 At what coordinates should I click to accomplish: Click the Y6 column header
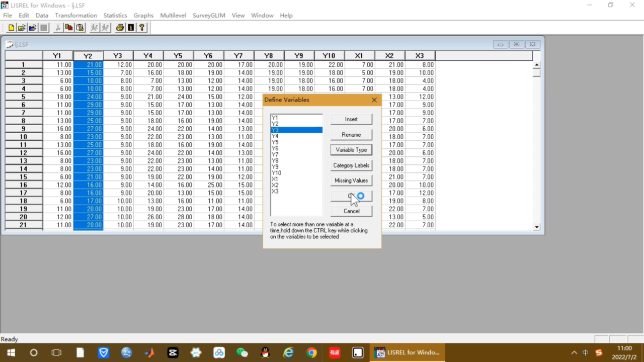point(209,56)
